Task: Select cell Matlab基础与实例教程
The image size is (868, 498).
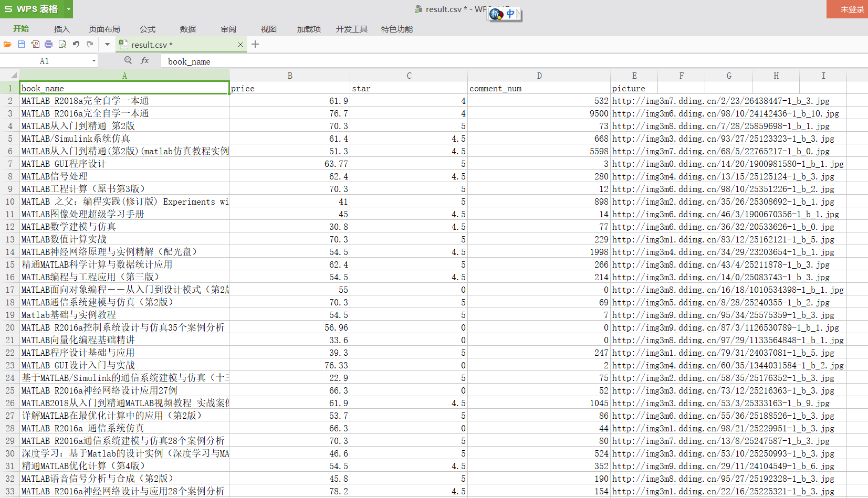Action: coord(124,315)
